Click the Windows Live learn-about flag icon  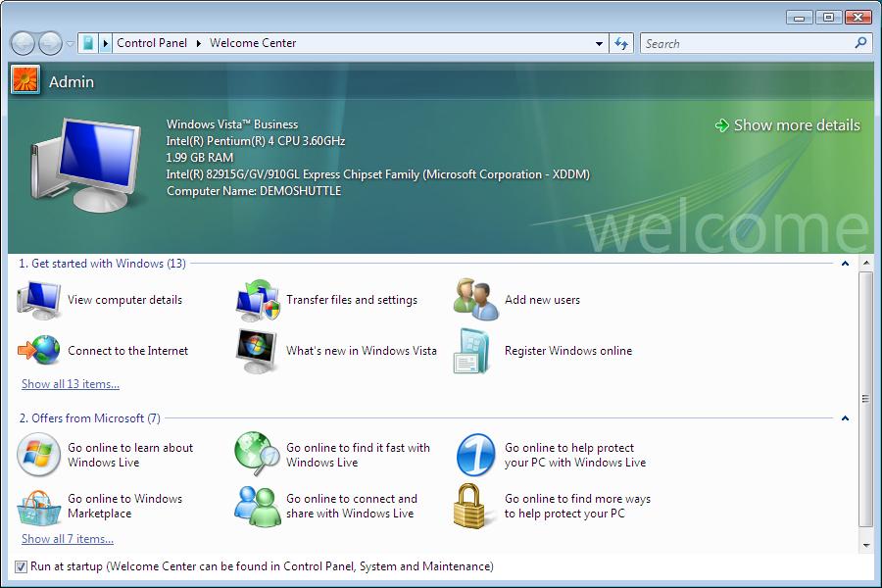(38, 455)
